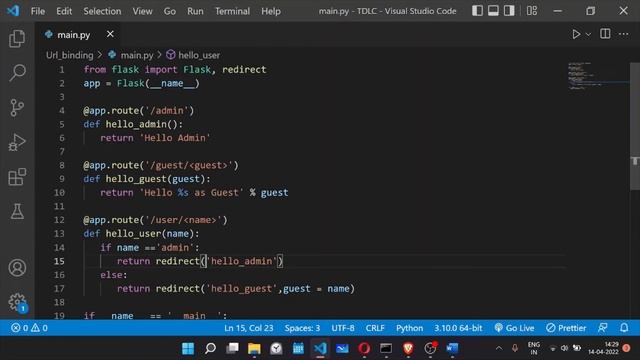Open the Testing flask view
The image size is (640, 360).
17,211
